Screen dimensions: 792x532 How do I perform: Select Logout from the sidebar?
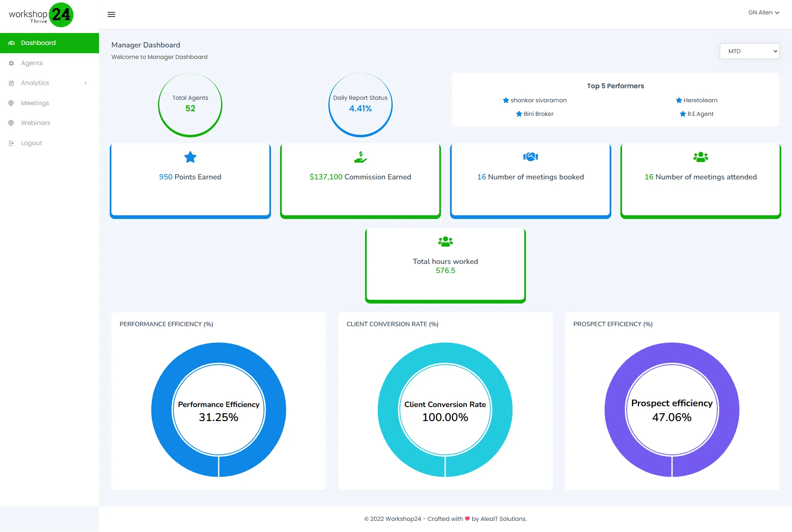49,143
